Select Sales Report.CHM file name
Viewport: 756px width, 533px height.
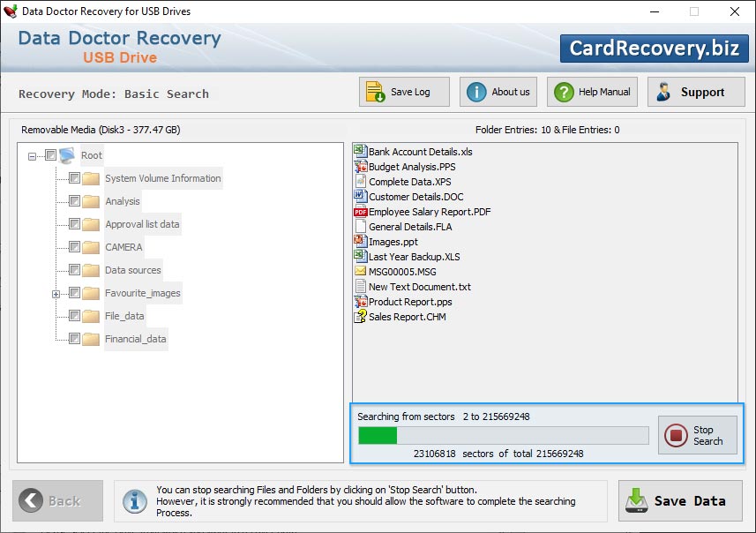click(408, 317)
